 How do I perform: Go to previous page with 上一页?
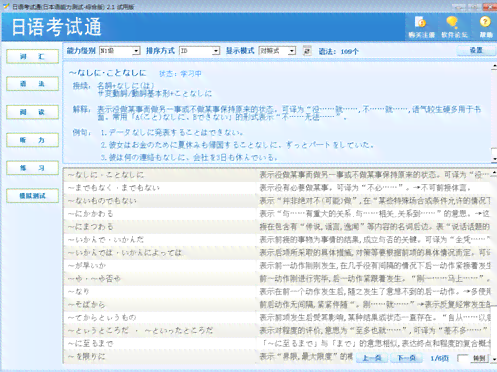372,358
